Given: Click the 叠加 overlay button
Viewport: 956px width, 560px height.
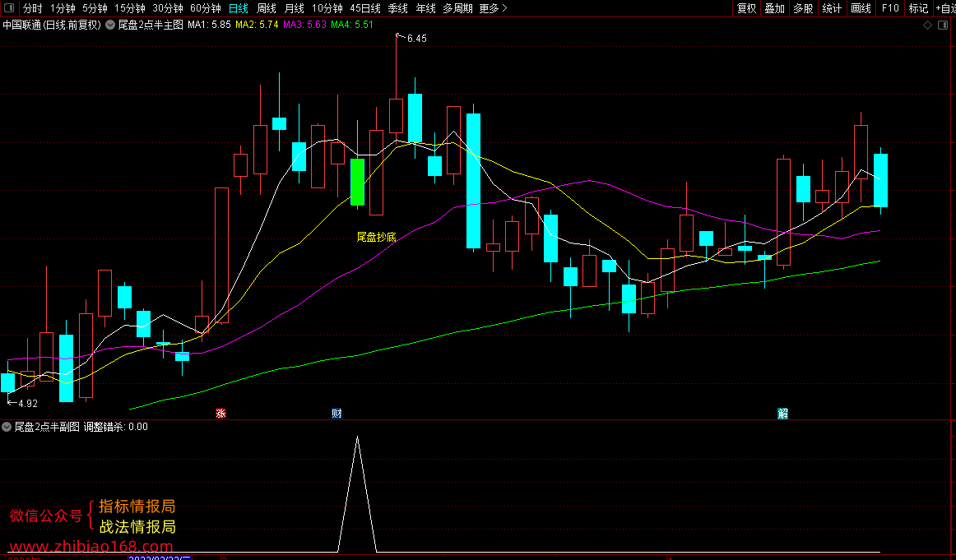Looking at the screenshot, I should [x=774, y=8].
